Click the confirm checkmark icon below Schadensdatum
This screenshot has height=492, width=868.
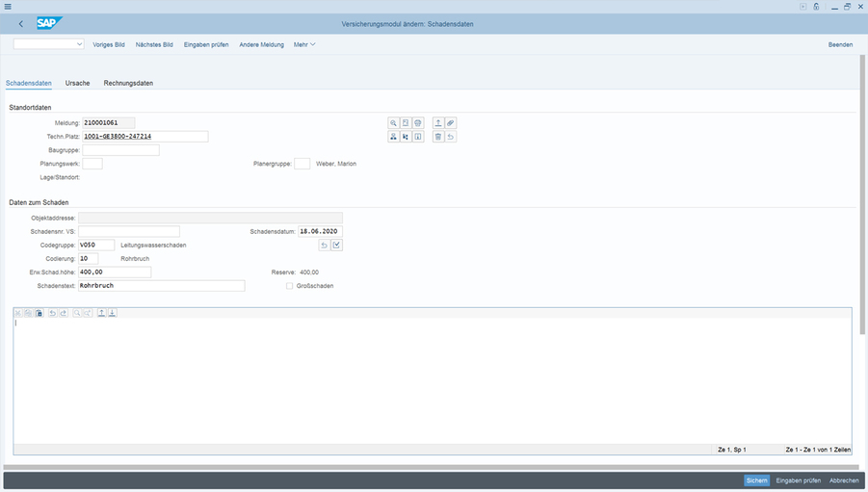click(x=337, y=246)
